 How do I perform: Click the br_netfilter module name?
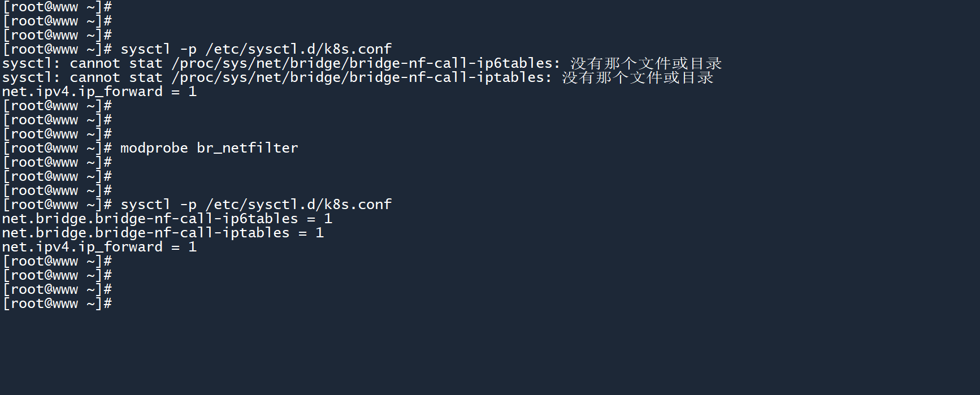click(247, 148)
